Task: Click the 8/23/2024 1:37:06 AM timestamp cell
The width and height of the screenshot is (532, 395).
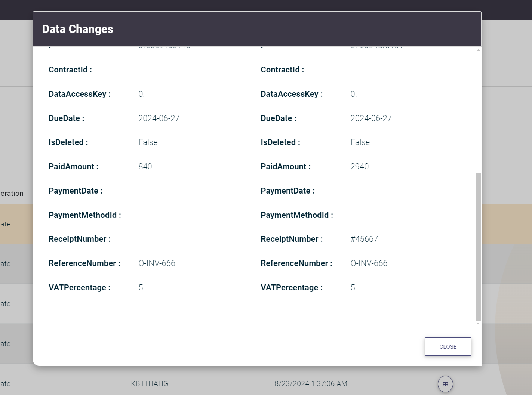Action: pos(311,384)
